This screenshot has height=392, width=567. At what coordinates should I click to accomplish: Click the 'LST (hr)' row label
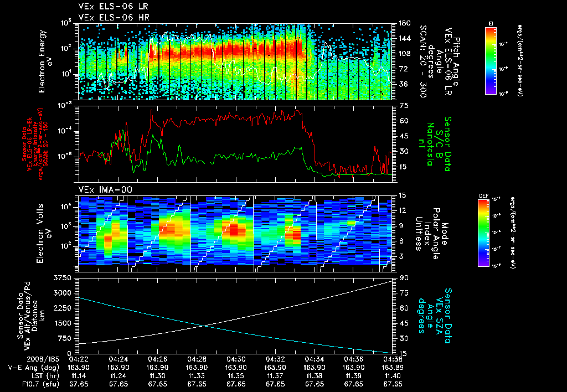pyautogui.click(x=45, y=376)
